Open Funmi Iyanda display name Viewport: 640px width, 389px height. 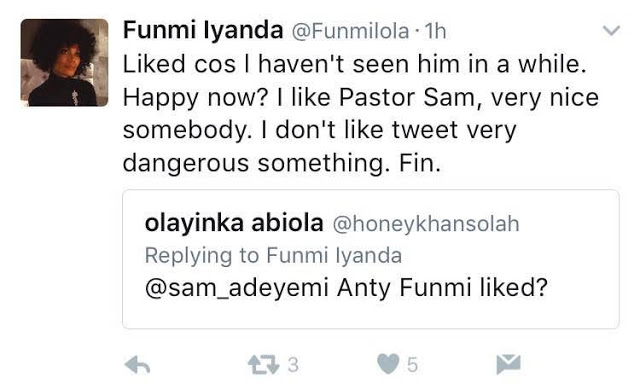pyautogui.click(x=203, y=30)
